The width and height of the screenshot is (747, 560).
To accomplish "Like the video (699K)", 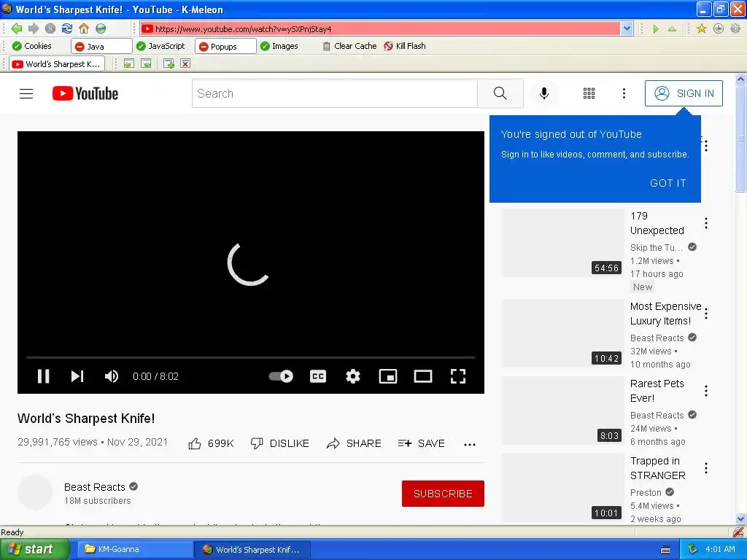I will 211,443.
